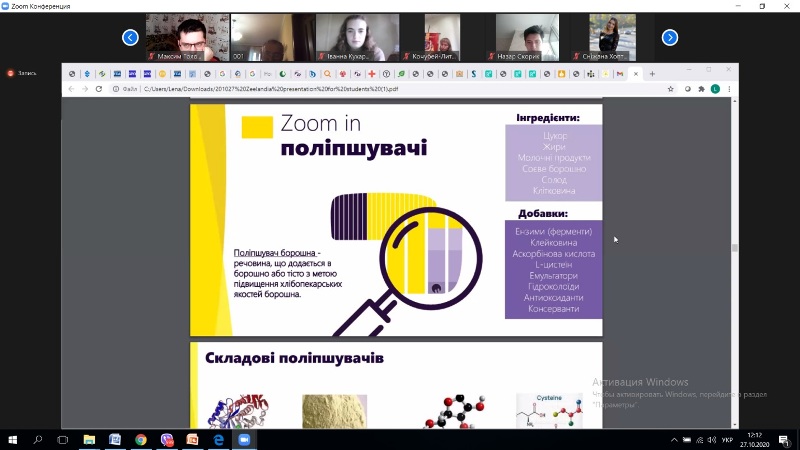Show next participants in Zoom video strip
The image size is (800, 450).
(669, 37)
